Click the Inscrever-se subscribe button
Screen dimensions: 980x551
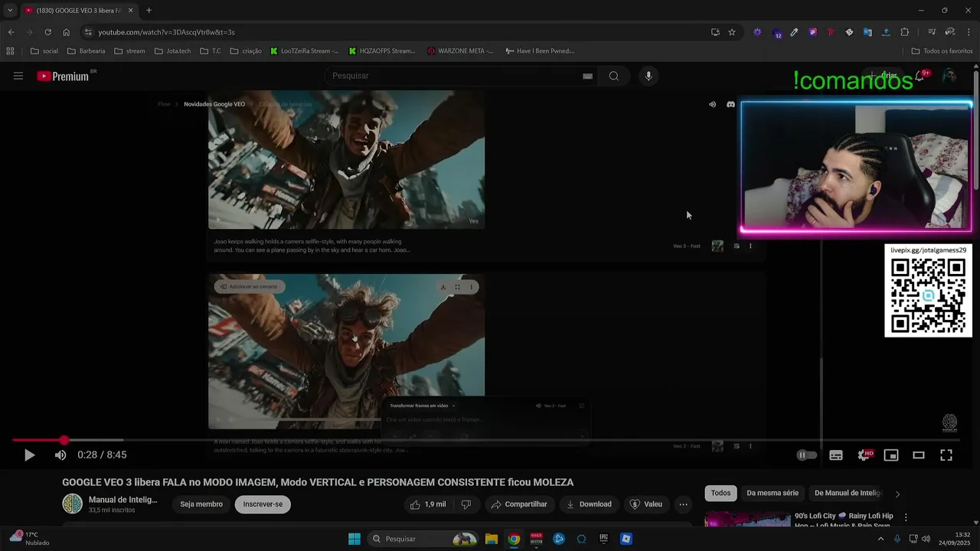click(x=263, y=504)
